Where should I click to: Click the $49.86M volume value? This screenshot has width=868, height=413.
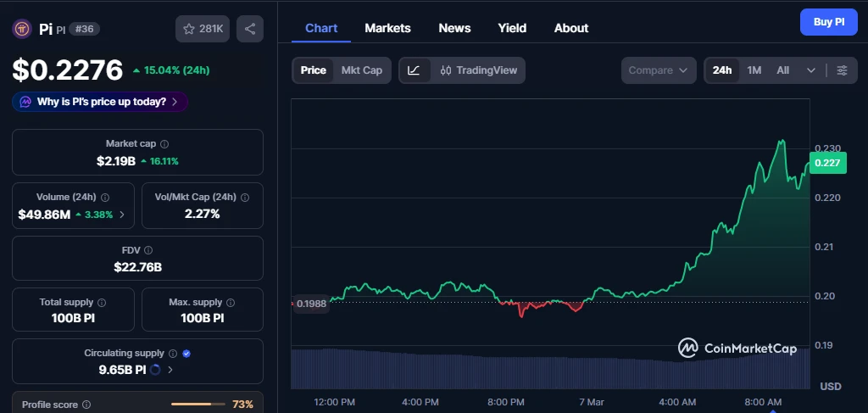(44, 215)
